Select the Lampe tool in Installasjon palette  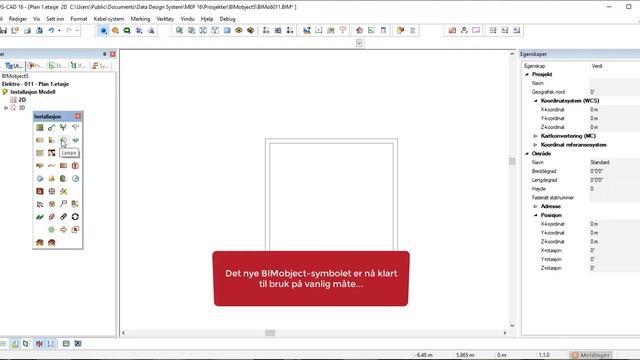point(63,140)
